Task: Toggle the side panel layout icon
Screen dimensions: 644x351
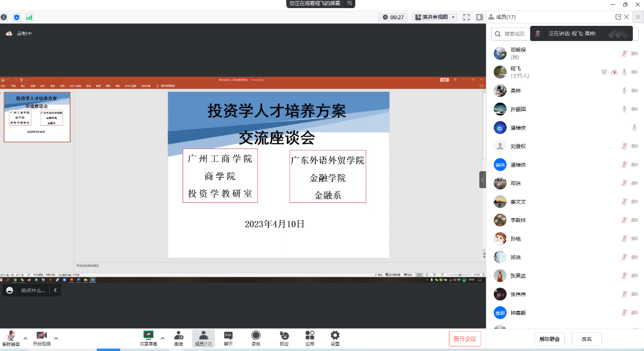Action: click(479, 17)
